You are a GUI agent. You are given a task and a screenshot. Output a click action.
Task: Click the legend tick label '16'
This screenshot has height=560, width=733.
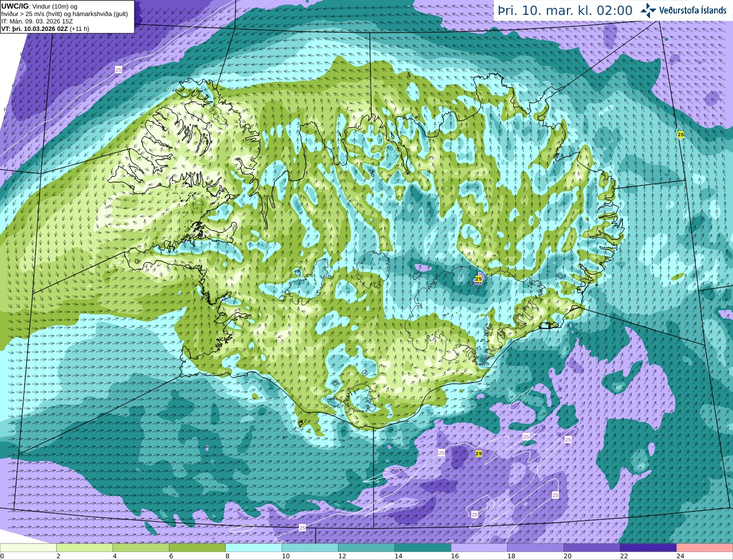point(455,556)
